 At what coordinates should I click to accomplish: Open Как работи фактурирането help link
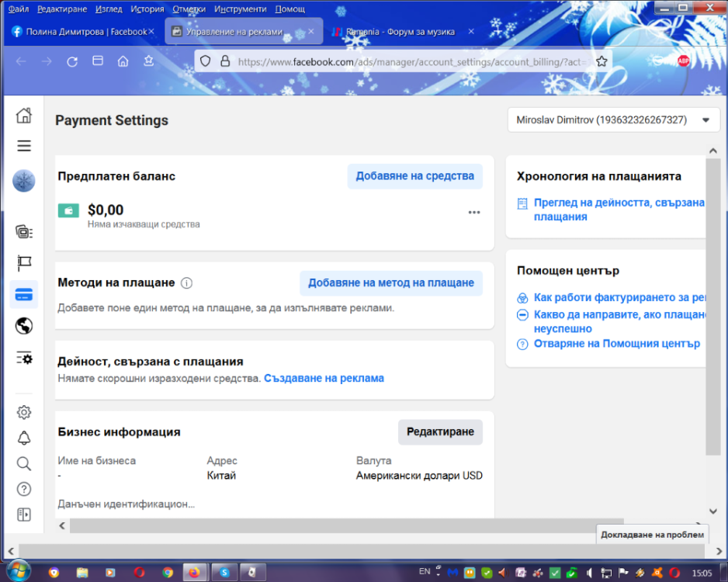619,297
